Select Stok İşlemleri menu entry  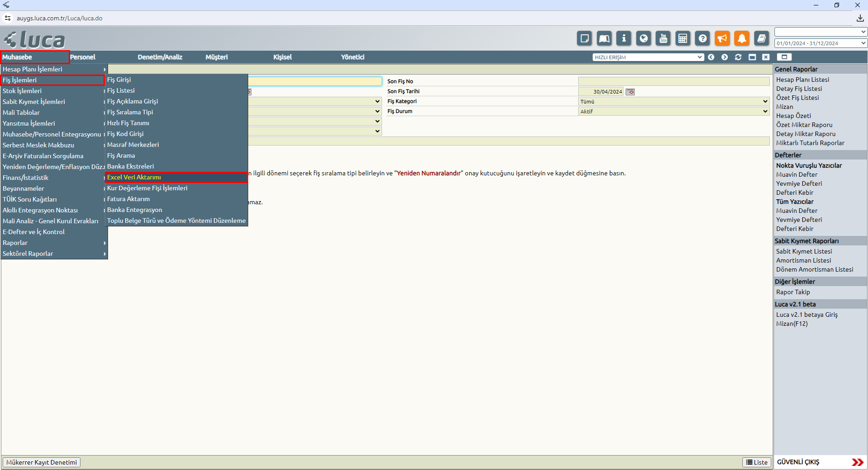(54, 91)
